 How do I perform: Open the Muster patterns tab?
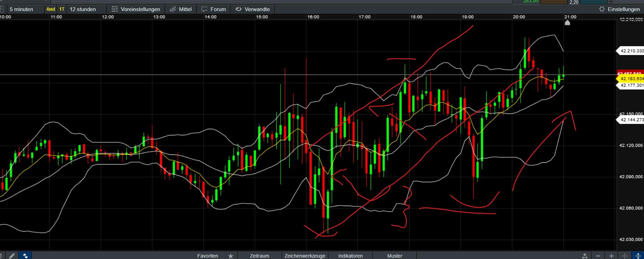[x=395, y=256]
